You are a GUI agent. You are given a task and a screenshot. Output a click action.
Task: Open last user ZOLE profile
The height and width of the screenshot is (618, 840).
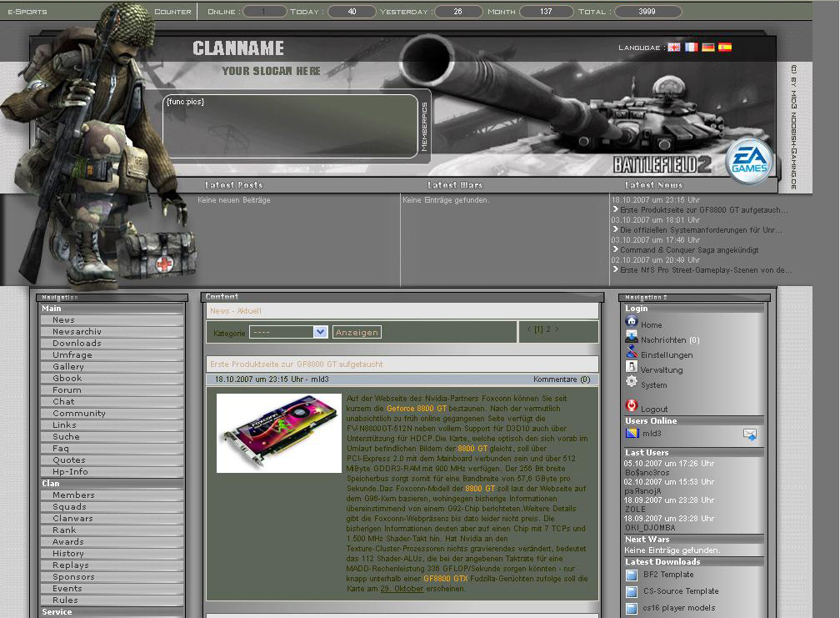(635, 510)
